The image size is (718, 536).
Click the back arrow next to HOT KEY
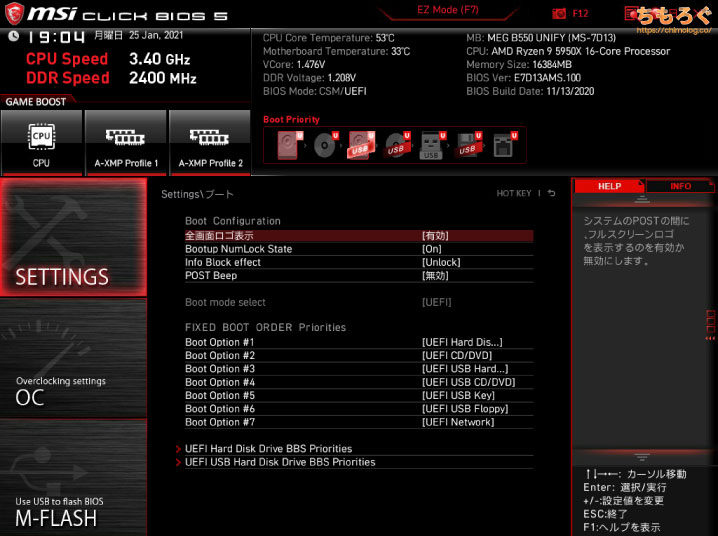coord(552,193)
